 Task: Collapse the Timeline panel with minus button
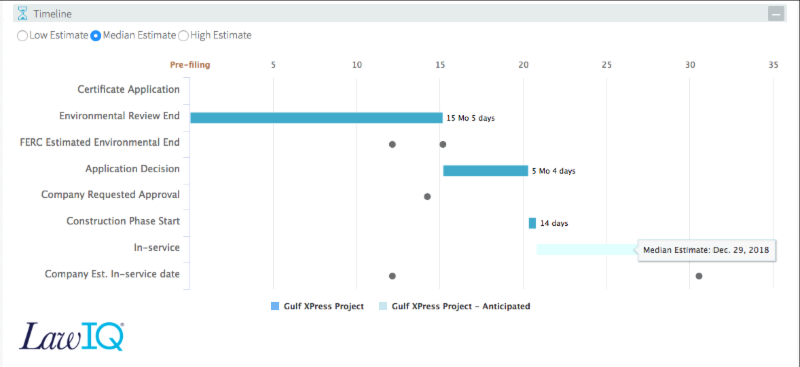click(x=776, y=14)
